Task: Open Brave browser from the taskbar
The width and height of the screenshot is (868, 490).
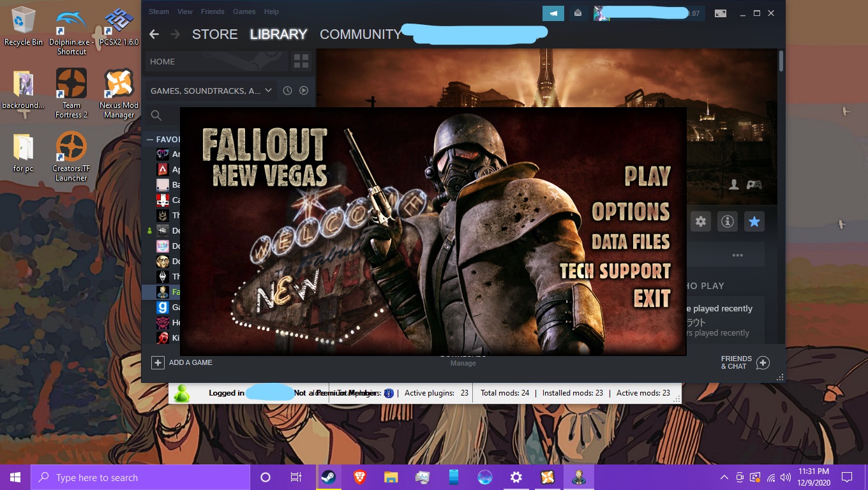Action: pos(360,477)
